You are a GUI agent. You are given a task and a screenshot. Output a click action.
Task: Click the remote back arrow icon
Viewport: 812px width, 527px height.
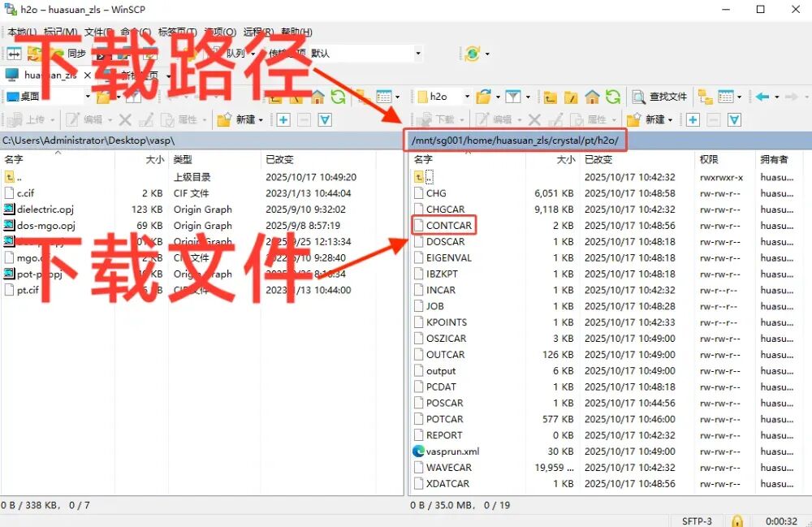click(762, 97)
